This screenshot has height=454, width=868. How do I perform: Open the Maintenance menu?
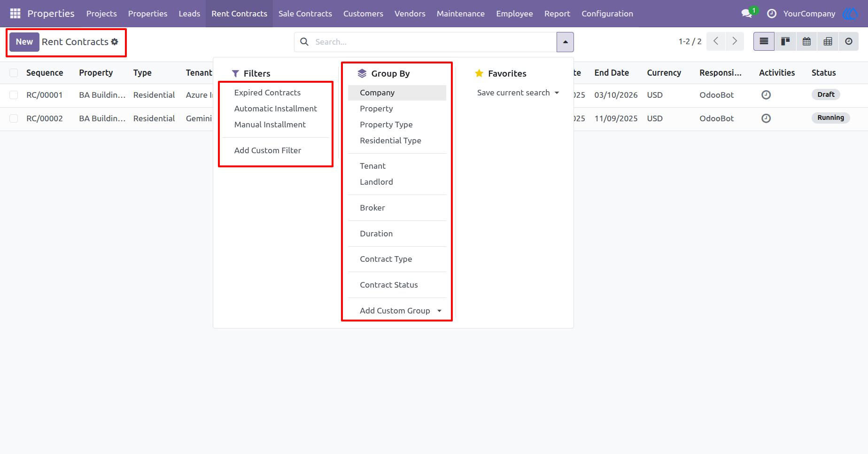pos(461,14)
